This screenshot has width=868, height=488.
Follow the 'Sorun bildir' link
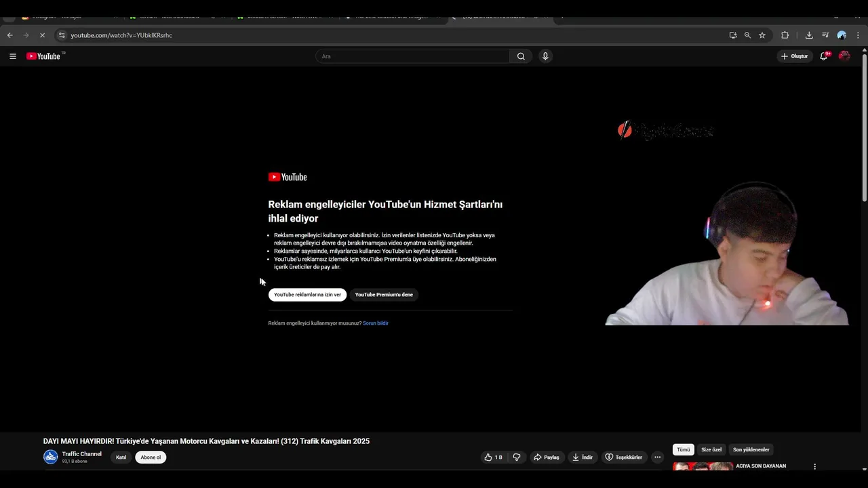click(x=376, y=323)
